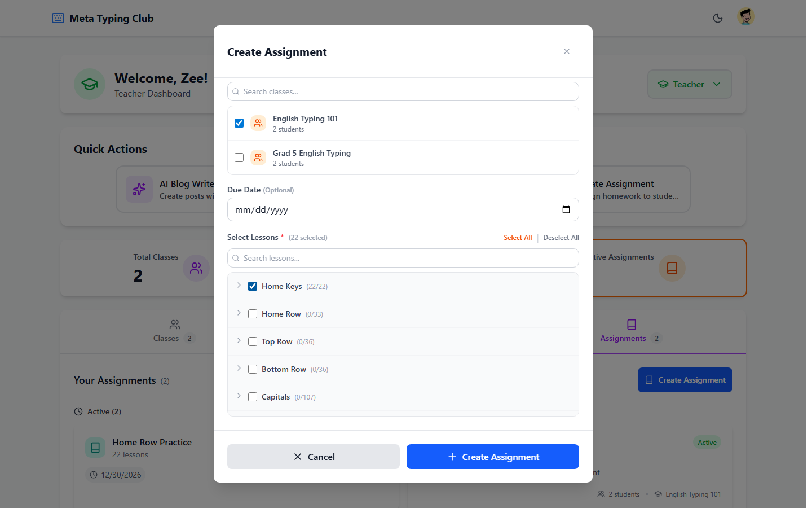Open the calendar picker in Due Date
Screen dimensions: 812x508
coord(566,209)
